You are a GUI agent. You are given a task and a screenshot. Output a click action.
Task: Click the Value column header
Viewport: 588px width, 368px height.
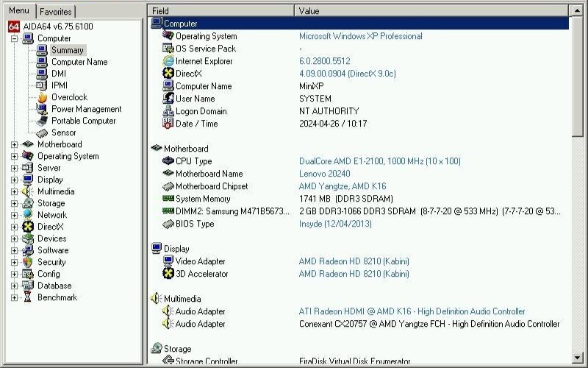coord(431,11)
